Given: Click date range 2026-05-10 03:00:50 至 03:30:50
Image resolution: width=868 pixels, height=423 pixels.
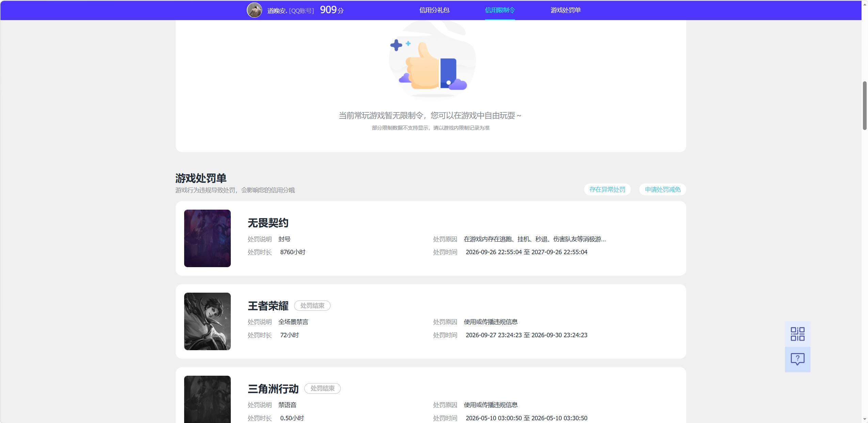Looking at the screenshot, I should click(x=526, y=418).
